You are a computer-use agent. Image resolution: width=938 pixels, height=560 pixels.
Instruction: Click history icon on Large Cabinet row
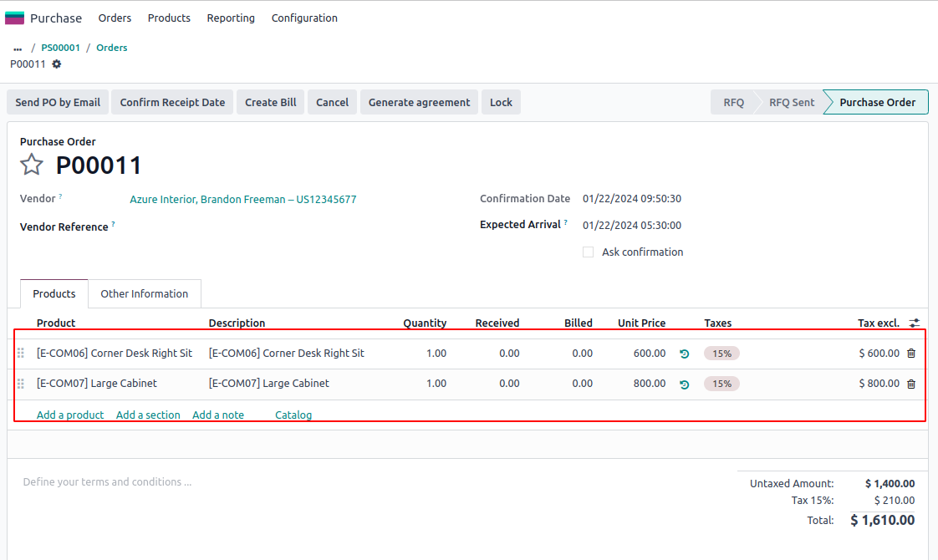(685, 384)
